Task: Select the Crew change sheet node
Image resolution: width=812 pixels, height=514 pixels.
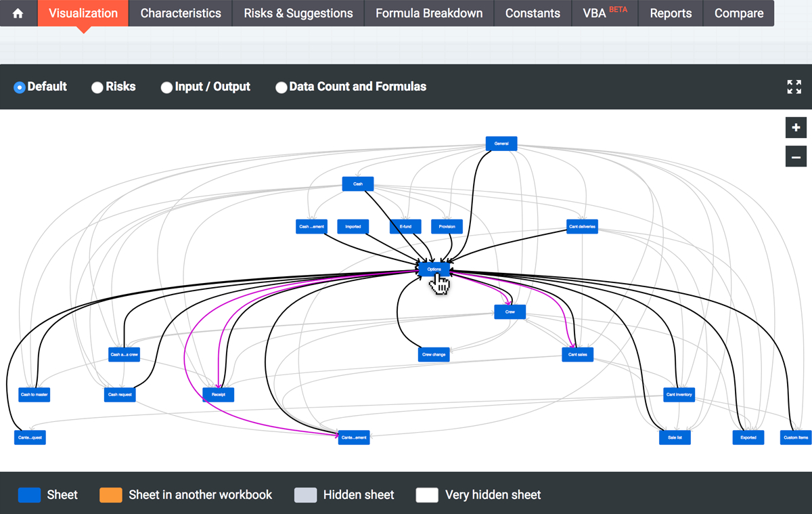Action: click(434, 354)
